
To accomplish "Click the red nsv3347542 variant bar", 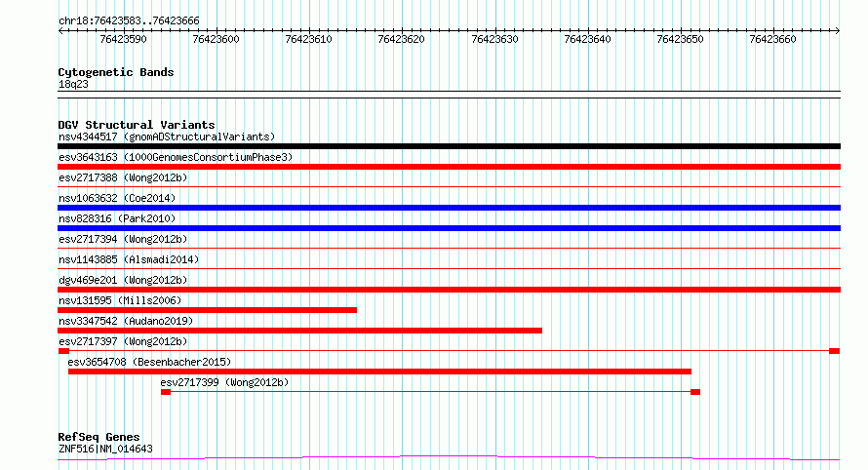I will 299,331.
